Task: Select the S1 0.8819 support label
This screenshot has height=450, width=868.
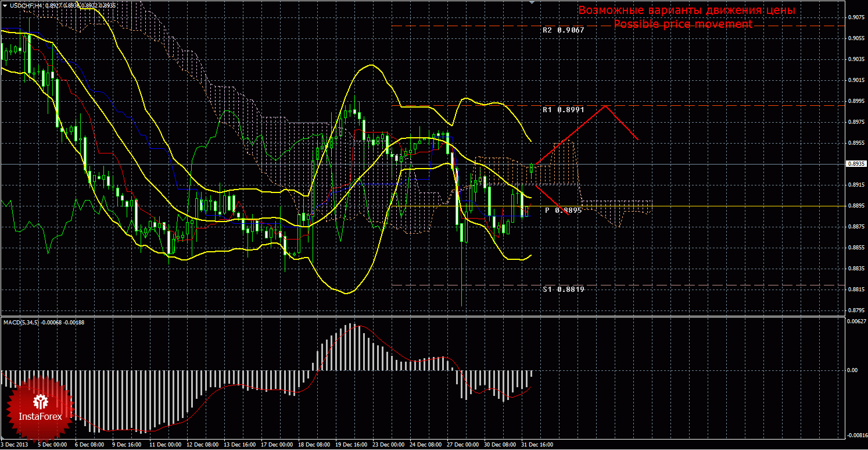Action: 563,289
